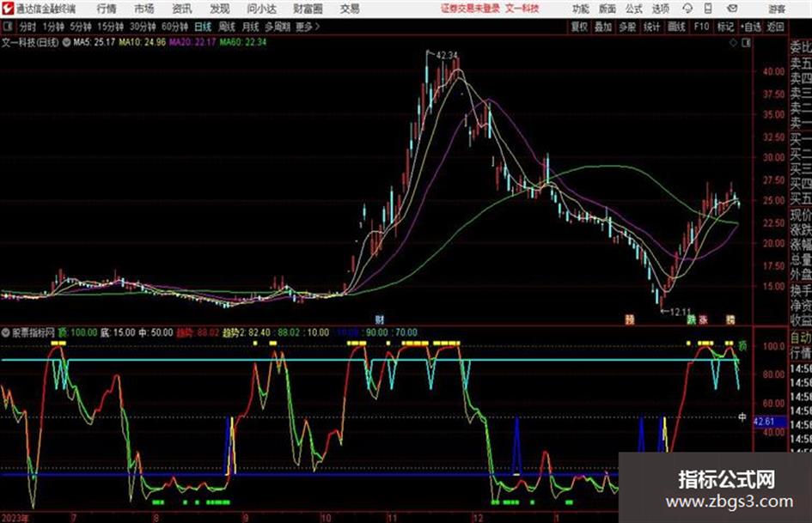Expand the MA indicator settings beside 文一科技(日线)

coord(66,42)
